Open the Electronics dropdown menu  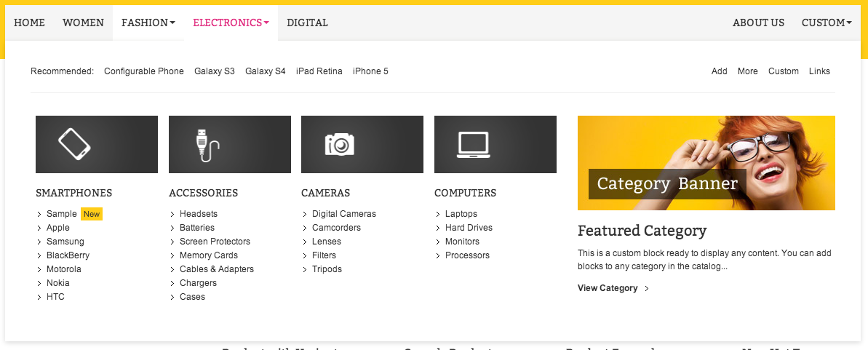tap(231, 23)
